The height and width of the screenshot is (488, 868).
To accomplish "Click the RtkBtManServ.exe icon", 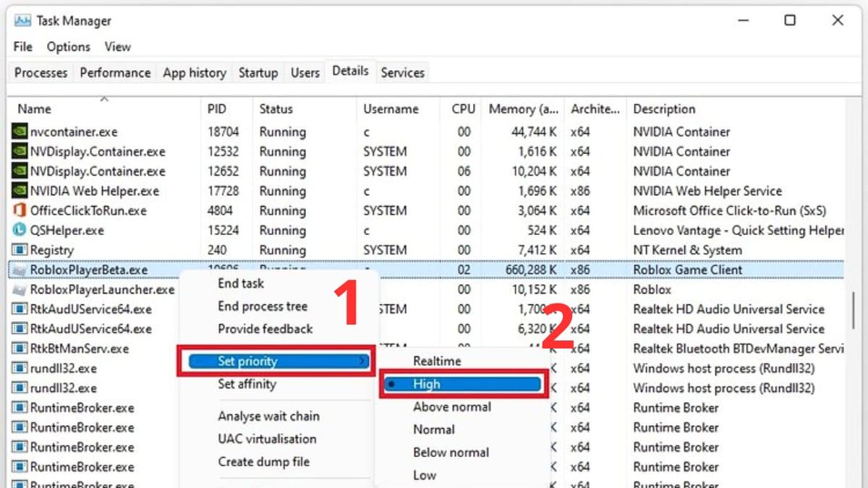I will [x=20, y=348].
